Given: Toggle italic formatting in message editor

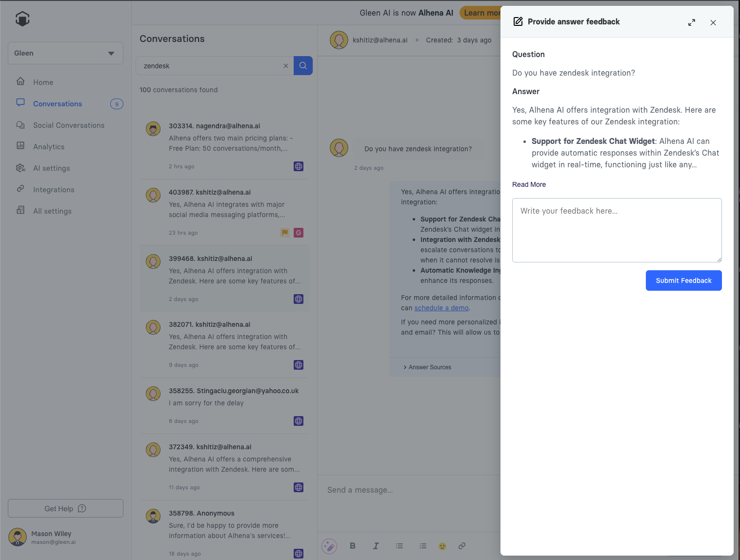Looking at the screenshot, I should pyautogui.click(x=376, y=546).
